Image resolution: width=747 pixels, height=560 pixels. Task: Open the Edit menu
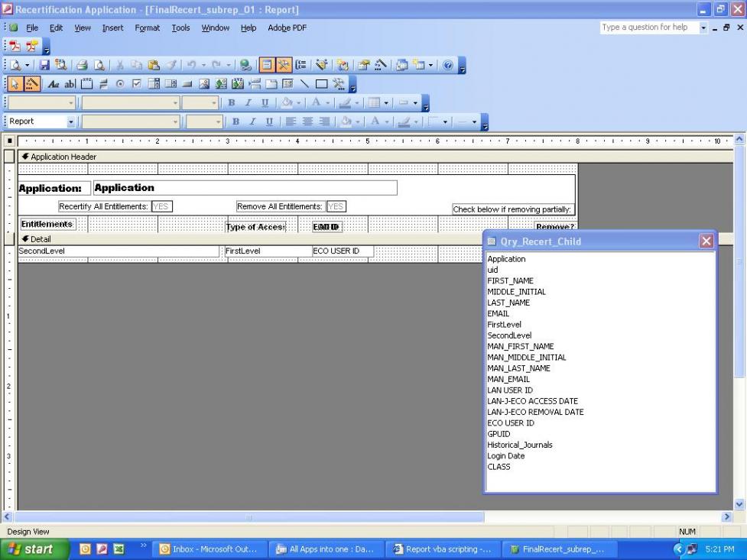57,28
